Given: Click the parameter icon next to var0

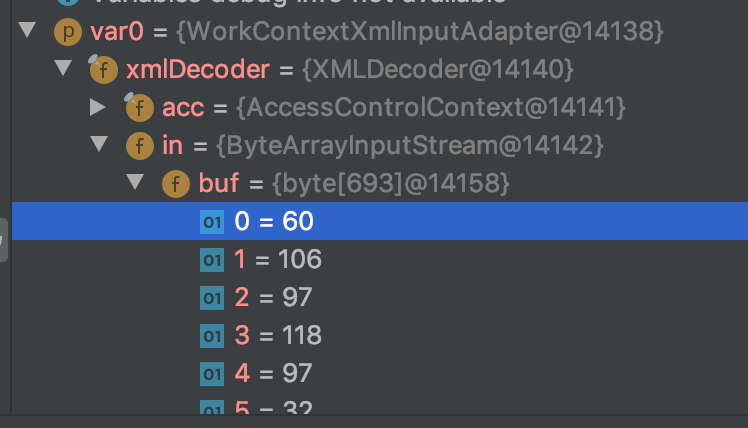Looking at the screenshot, I should [x=68, y=32].
